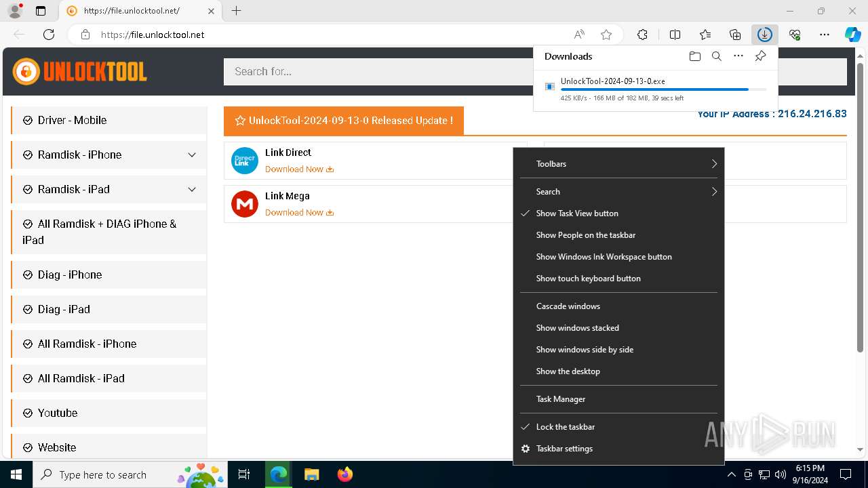This screenshot has width=868, height=488.
Task: Toggle Show Task View button option
Action: (x=618, y=213)
